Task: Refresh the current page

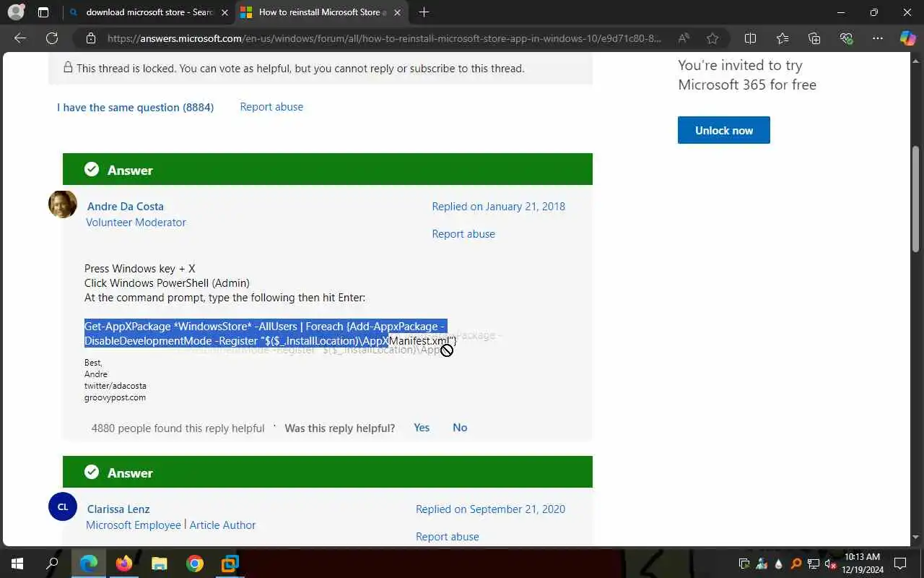Action: [x=52, y=38]
